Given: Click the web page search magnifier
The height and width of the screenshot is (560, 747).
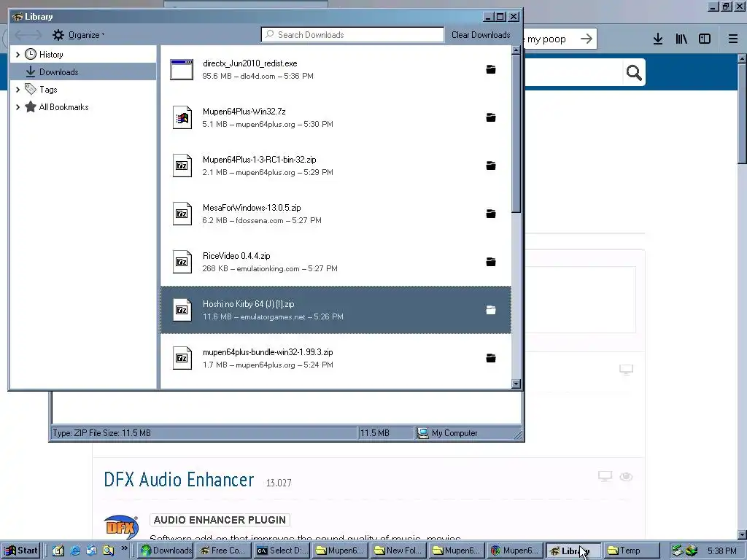Looking at the screenshot, I should pos(634,72).
